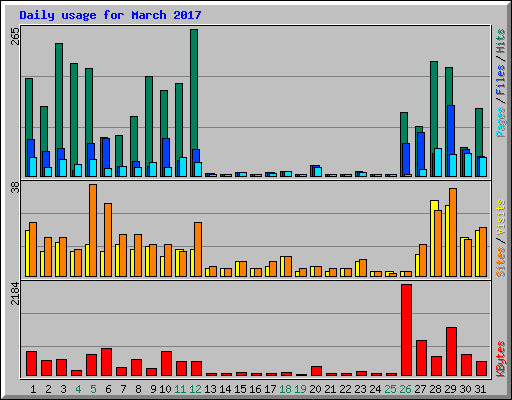Click the 'Daily usage for March 2017' title
The width and height of the screenshot is (512, 400).
pos(110,15)
